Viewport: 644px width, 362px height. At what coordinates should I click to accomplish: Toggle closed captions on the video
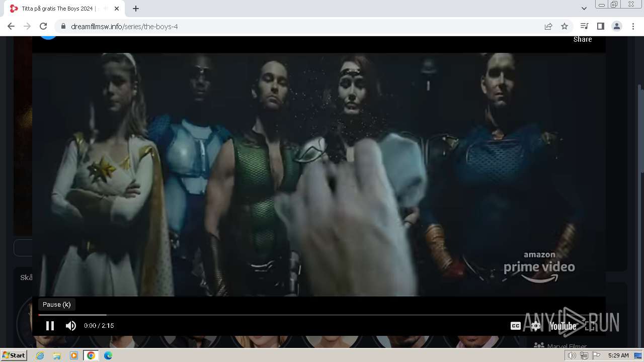516,326
